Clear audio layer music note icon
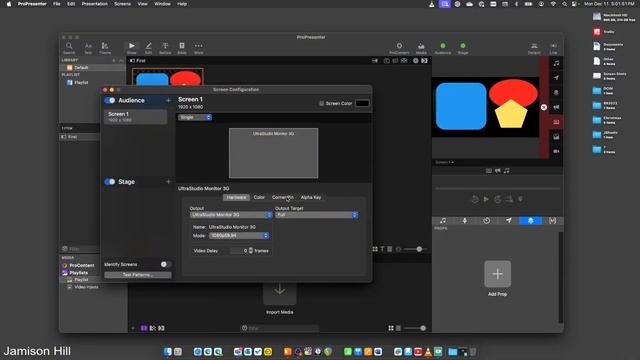The height and width of the screenshot is (360, 640). coord(556,63)
